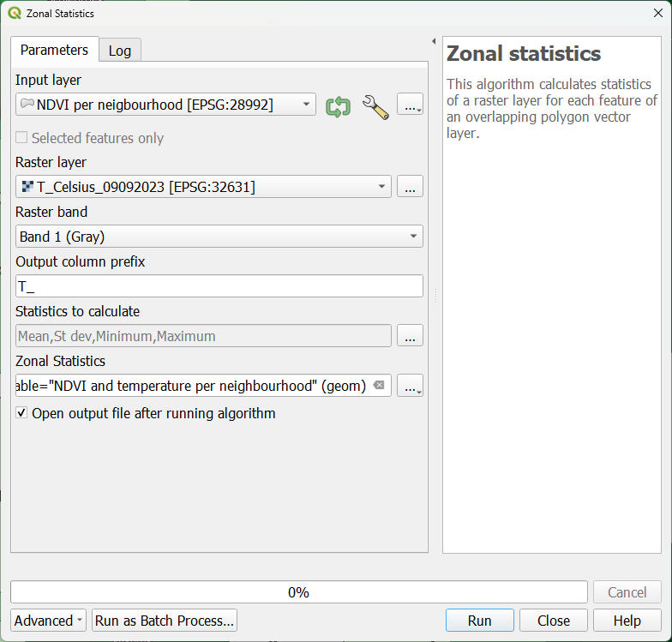Open statistics to calculate selection dialog
This screenshot has height=642, width=672.
[410, 336]
